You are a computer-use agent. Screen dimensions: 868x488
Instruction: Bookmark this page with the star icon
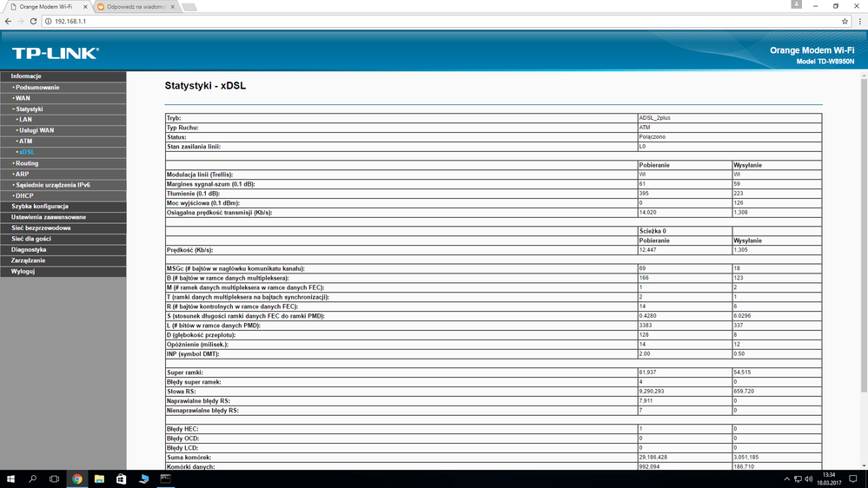point(845,21)
